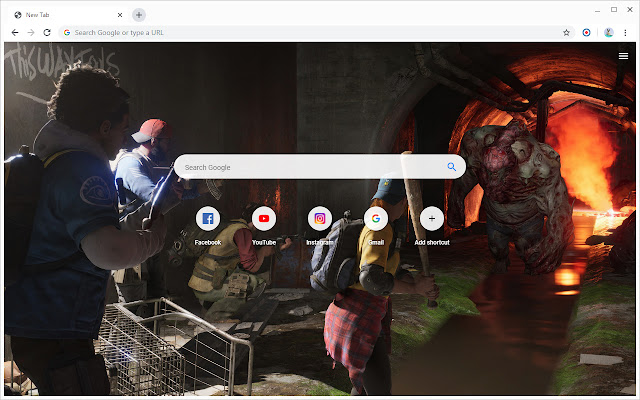This screenshot has height=400, width=640.
Task: Open the profile avatar menu
Action: coord(609,33)
